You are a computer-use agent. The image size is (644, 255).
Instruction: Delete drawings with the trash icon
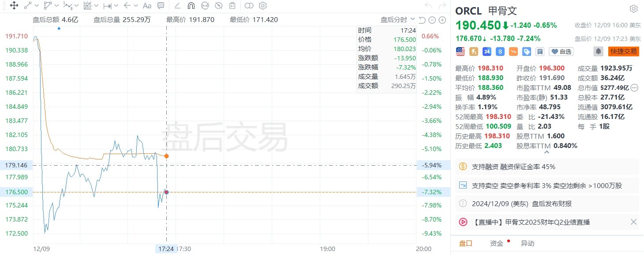click(232, 6)
